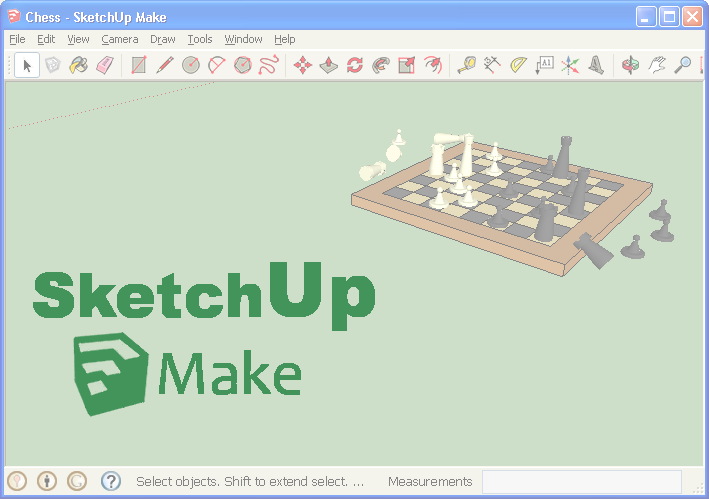Expand the Tools menu
Image resolution: width=709 pixels, height=499 pixels.
(x=200, y=39)
